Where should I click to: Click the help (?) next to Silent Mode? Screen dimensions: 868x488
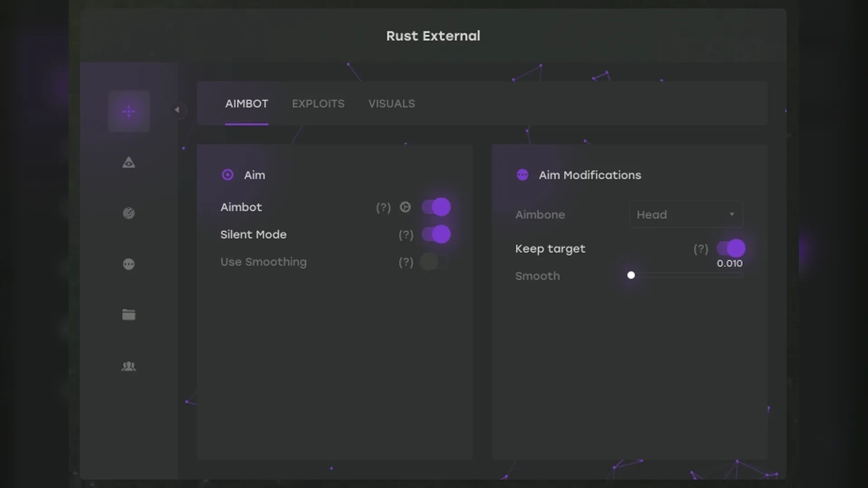click(406, 235)
